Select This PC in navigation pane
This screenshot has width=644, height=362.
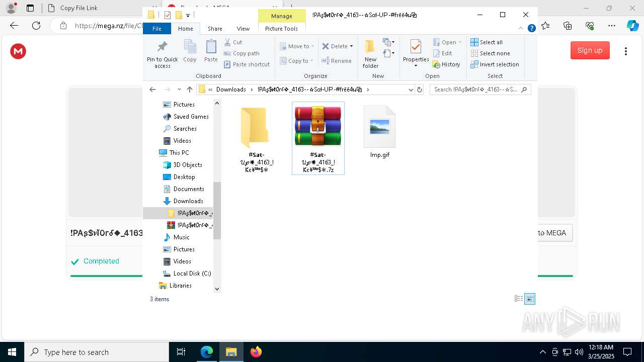(x=179, y=153)
